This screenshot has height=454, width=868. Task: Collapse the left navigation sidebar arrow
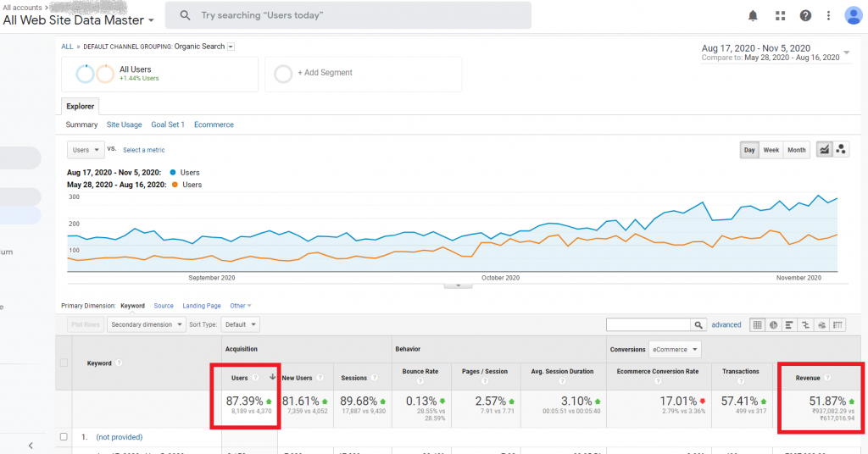[x=31, y=446]
